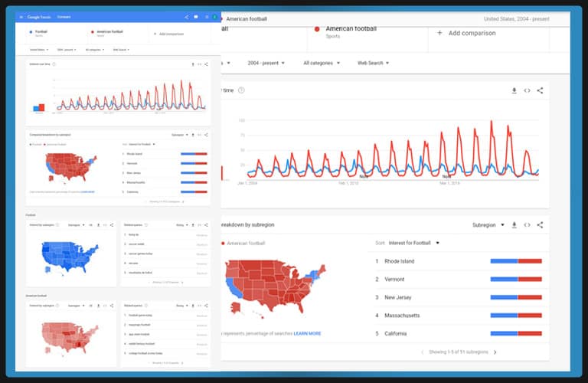Share the enlarged subregion breakdown card

(x=540, y=224)
